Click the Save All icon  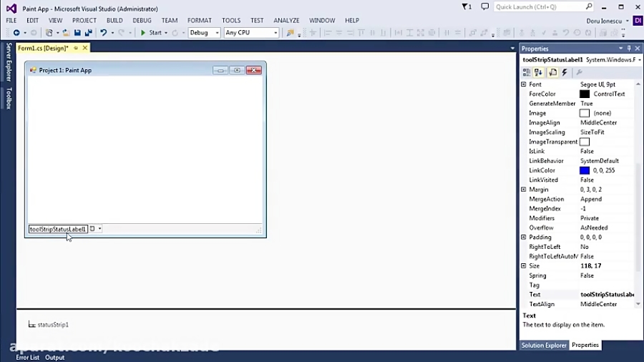88,33
